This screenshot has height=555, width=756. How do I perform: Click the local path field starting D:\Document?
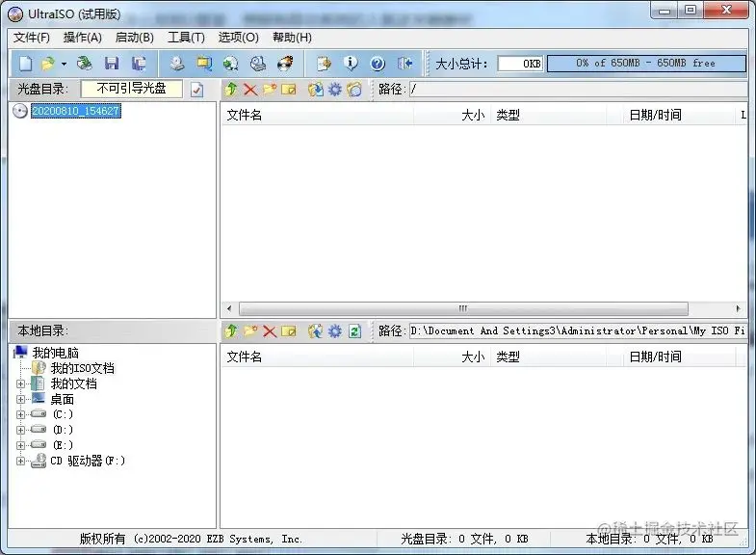tap(578, 330)
